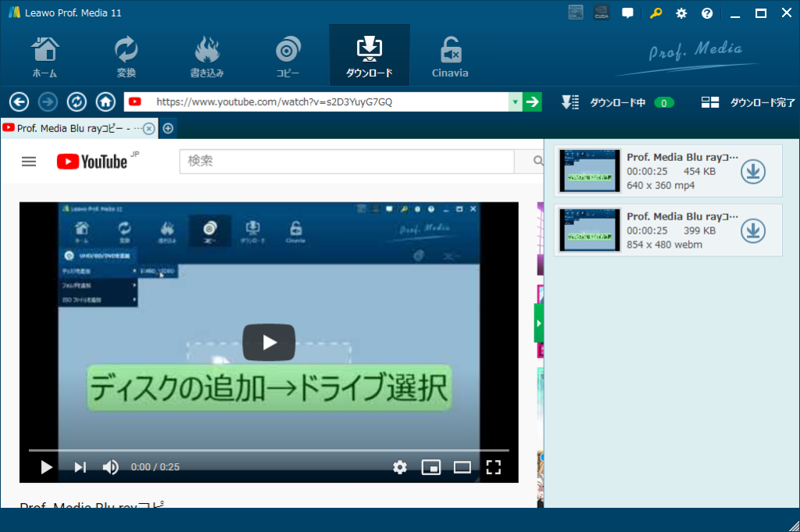Click the large play button on the video
Viewport: 800px width, 532px height.
coord(269,342)
